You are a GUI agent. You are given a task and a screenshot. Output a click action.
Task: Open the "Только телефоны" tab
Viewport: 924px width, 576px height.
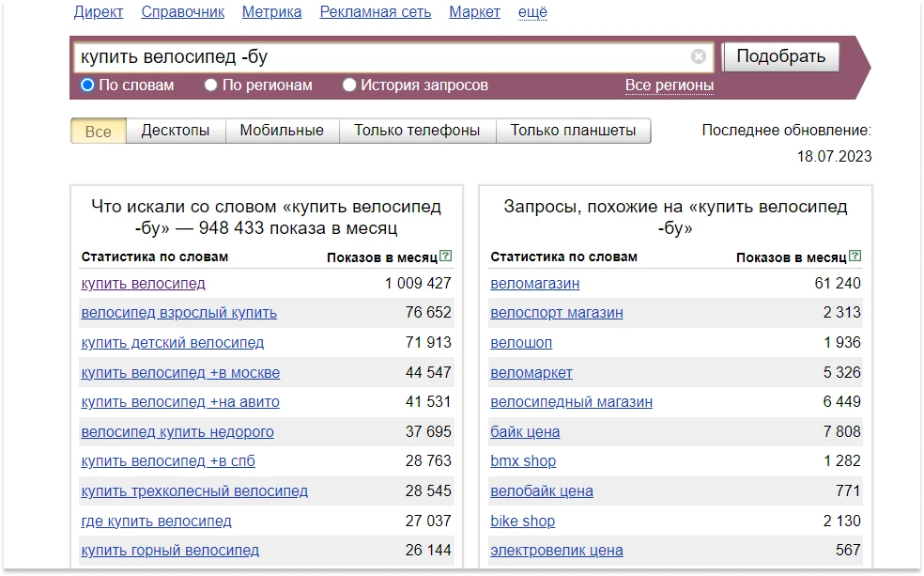[x=417, y=131]
